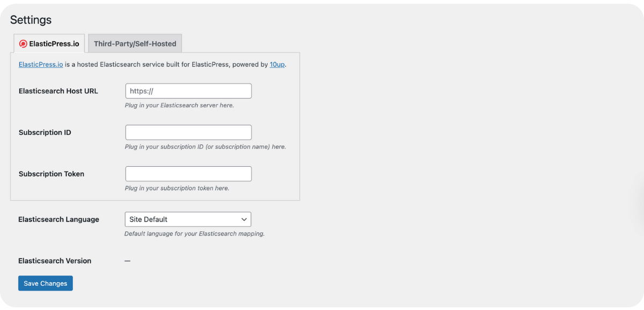Follow the ElasticPress.io hyperlink in the description

(x=41, y=64)
